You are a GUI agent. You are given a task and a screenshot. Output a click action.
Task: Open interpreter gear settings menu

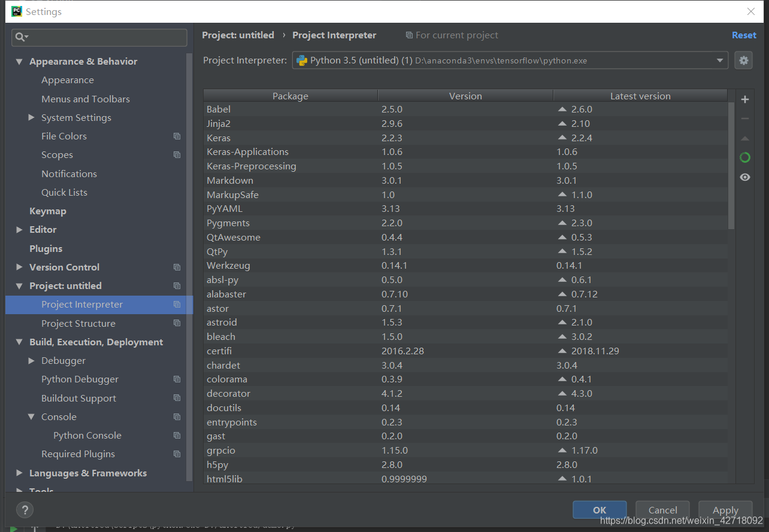[x=743, y=60]
